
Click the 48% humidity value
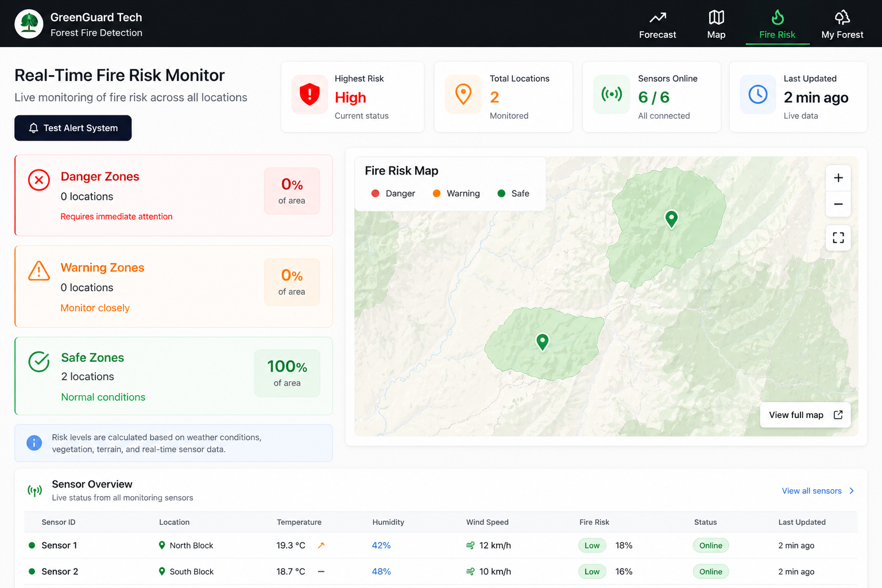[381, 571]
